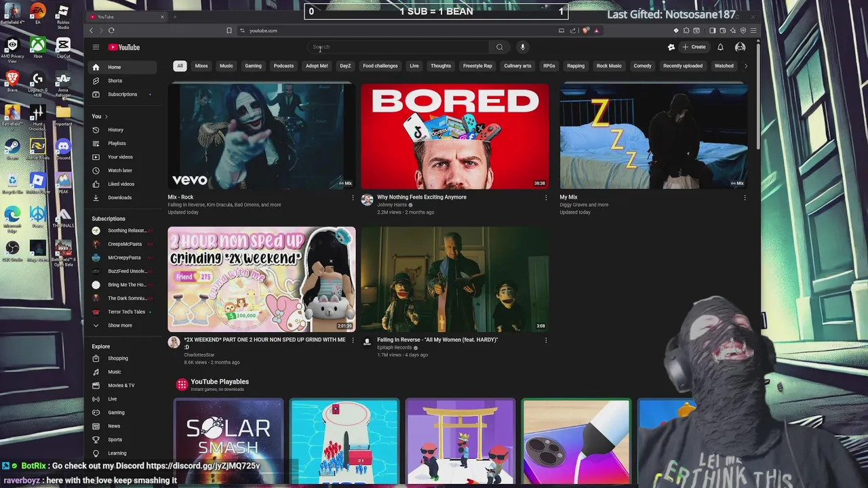The image size is (868, 488).
Task: Open the BORED video thumbnail
Action: [454, 136]
